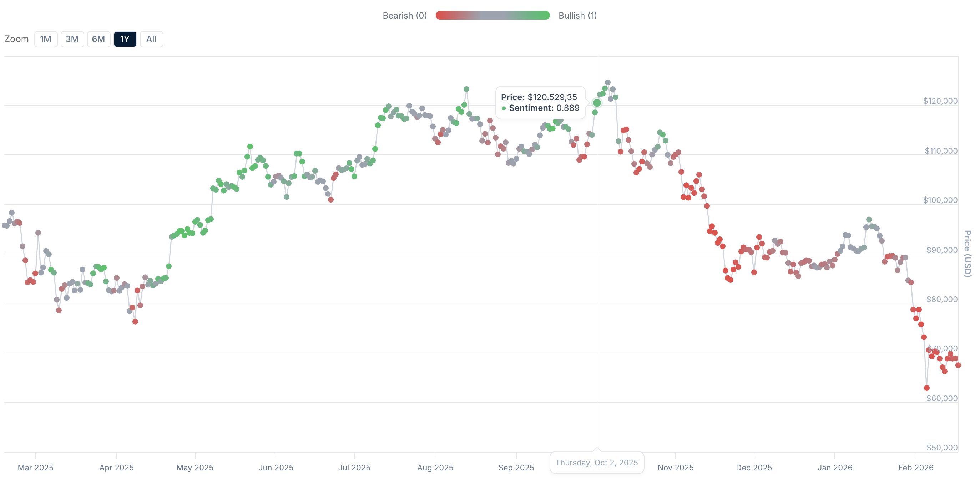Select the Feb 2026 axis label
Screen dimensions: 980x480
coord(916,468)
